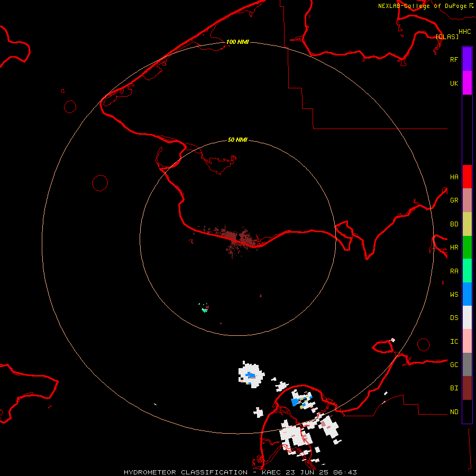Screen dimensions: 476x476
Task: Click the "HYDROMETEOR CLASSIFICATION" title text
Action: (x=186, y=472)
